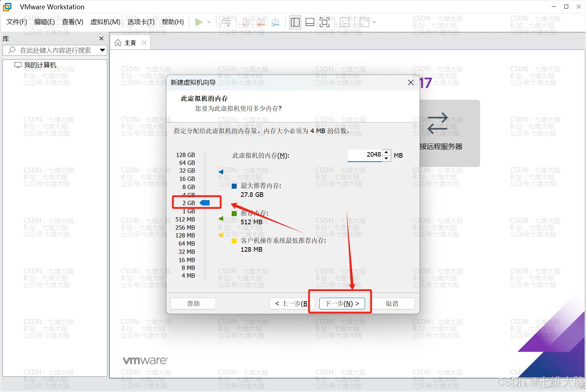Open the 文件(F) menu
The height and width of the screenshot is (392, 586).
[17, 22]
